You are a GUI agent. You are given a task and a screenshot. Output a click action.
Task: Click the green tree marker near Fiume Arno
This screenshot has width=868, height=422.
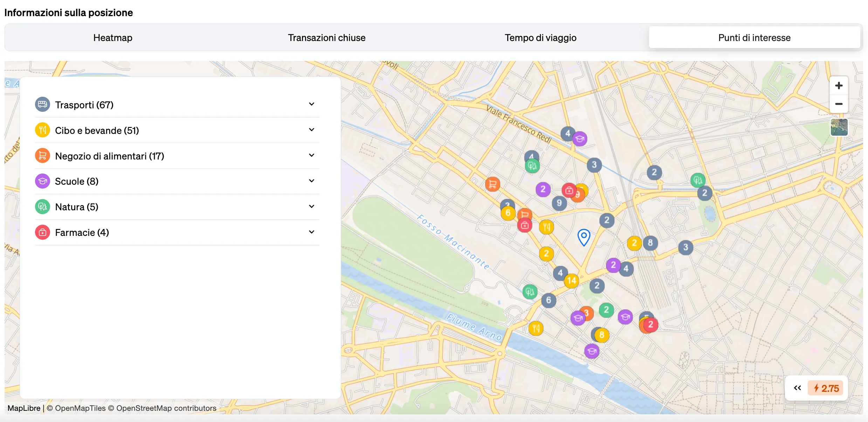(530, 292)
